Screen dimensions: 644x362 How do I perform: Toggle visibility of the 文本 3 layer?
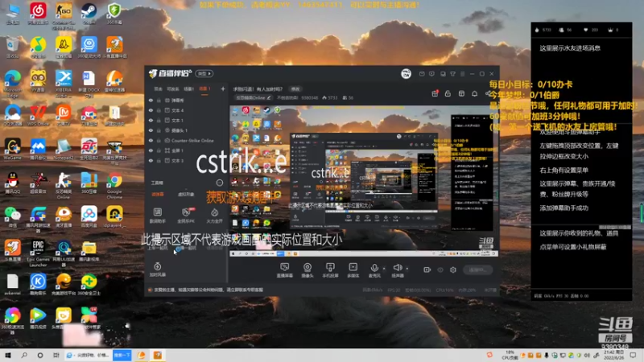pos(151,160)
